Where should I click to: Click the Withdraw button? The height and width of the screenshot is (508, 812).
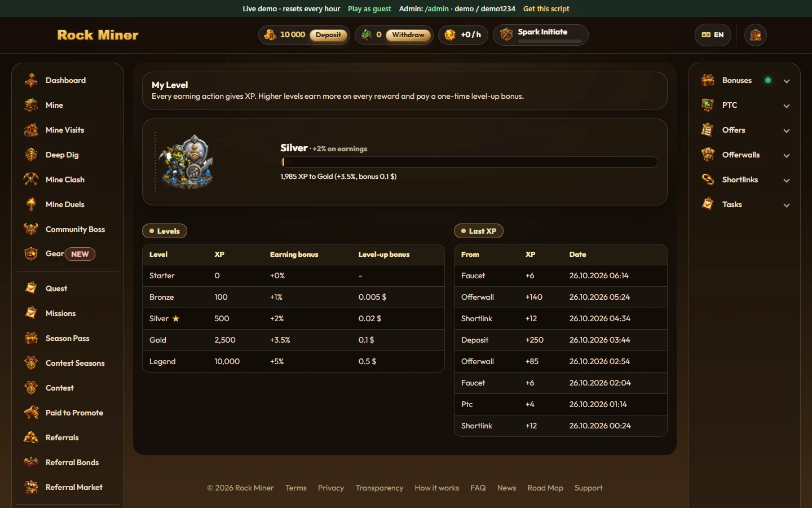pos(408,35)
